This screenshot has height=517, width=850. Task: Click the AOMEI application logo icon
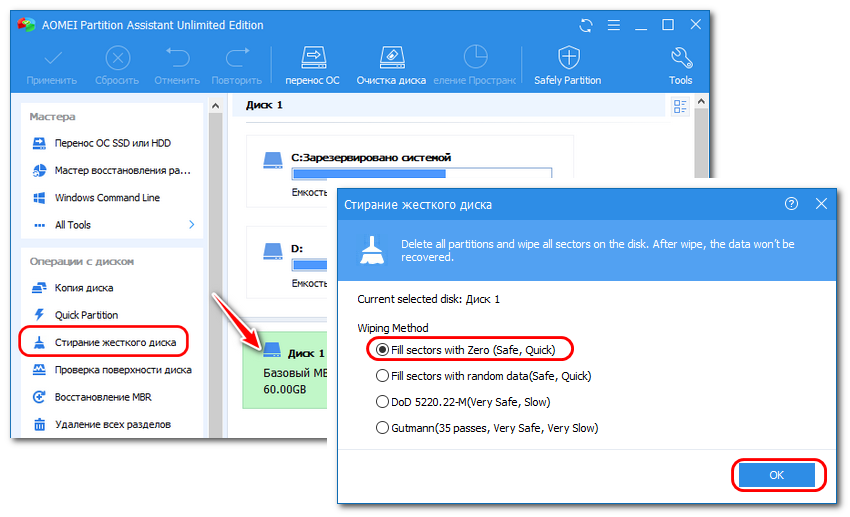pos(25,25)
